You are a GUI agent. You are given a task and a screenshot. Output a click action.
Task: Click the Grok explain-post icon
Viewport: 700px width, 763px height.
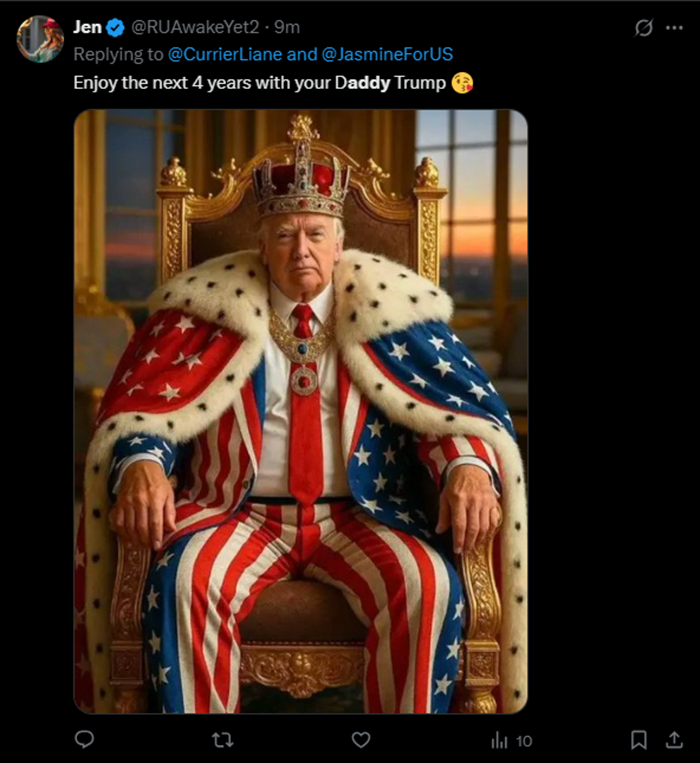643,28
